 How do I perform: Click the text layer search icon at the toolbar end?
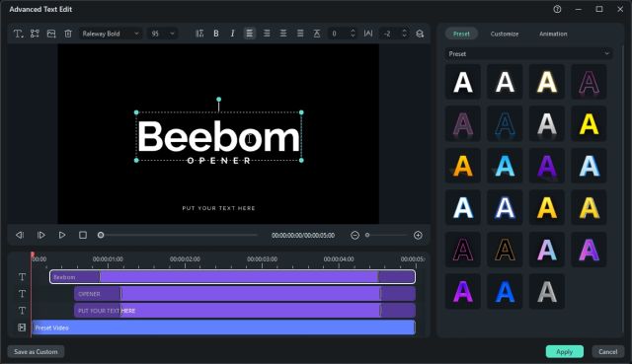[420, 34]
